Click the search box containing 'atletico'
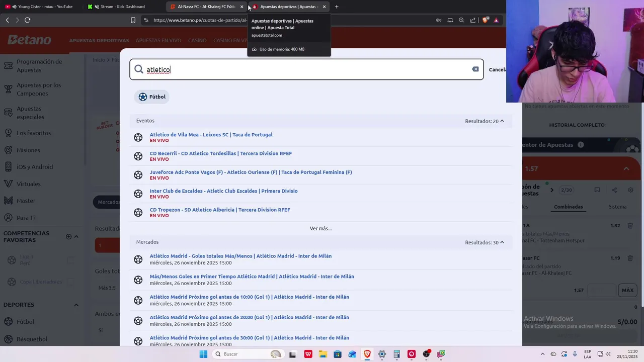 [x=306, y=69]
